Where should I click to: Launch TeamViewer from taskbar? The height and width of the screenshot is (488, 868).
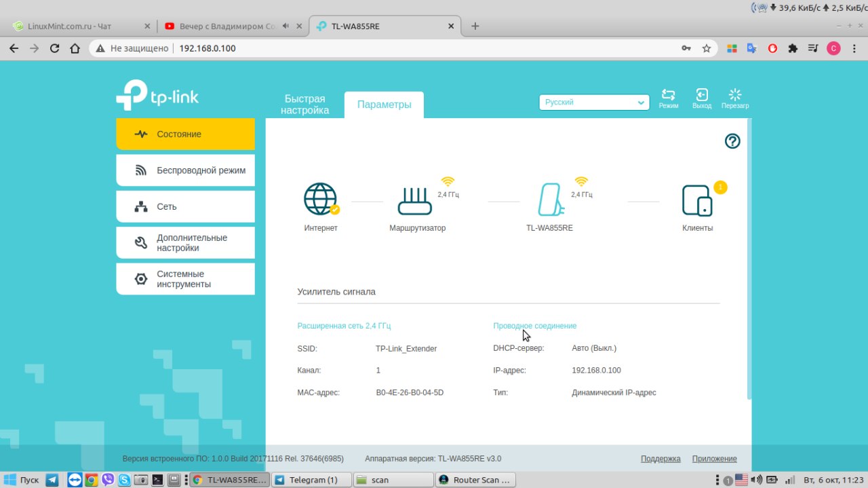(75, 480)
